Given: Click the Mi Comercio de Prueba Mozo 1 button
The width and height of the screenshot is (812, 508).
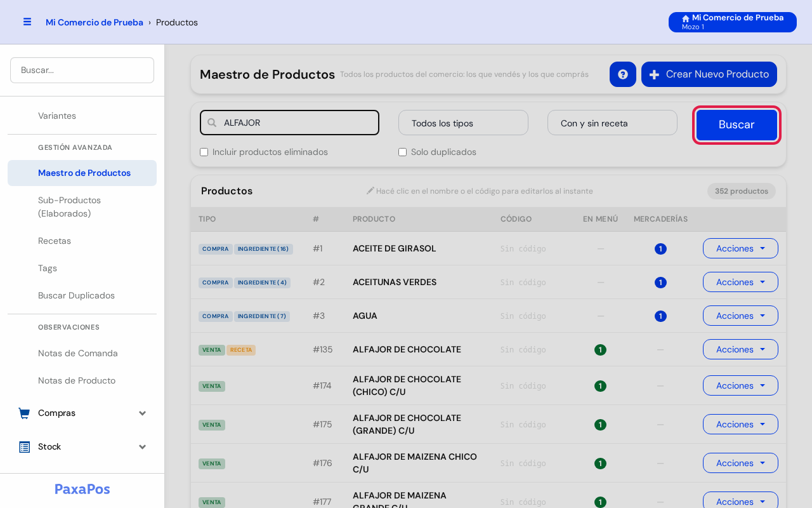Looking at the screenshot, I should coord(733,22).
